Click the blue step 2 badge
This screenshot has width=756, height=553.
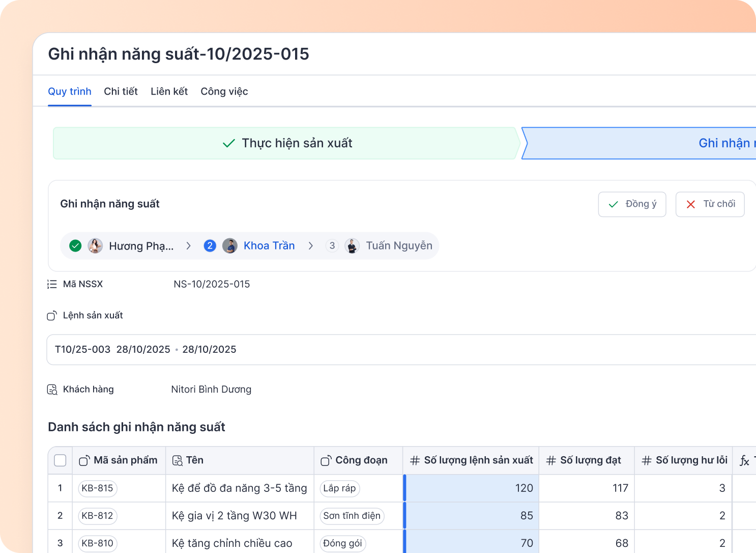(210, 246)
